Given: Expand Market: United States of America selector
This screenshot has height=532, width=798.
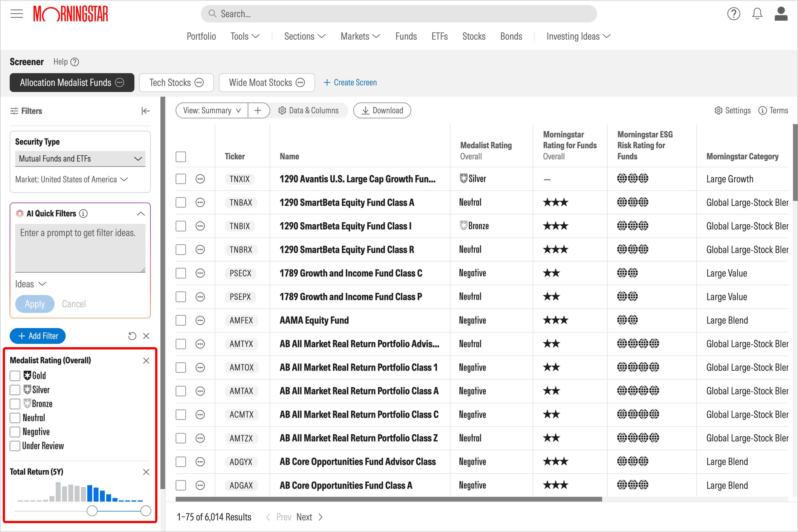Looking at the screenshot, I should (71, 179).
